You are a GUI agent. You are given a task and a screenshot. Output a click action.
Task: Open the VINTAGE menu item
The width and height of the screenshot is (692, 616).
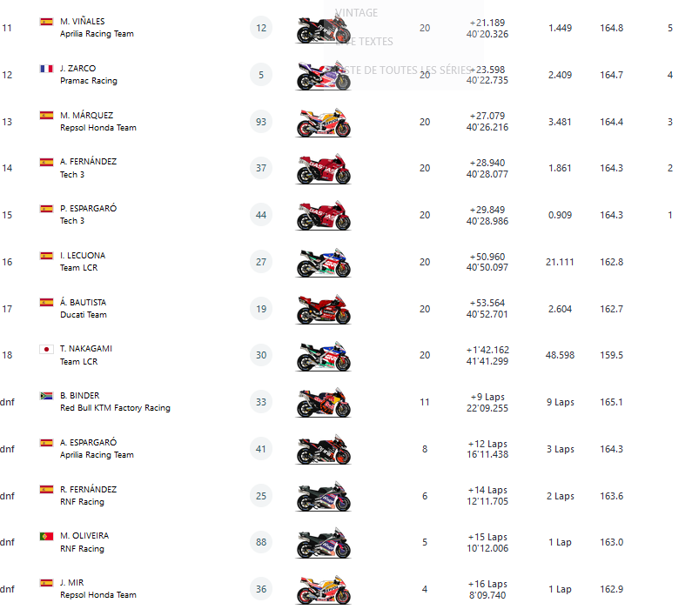click(x=357, y=13)
